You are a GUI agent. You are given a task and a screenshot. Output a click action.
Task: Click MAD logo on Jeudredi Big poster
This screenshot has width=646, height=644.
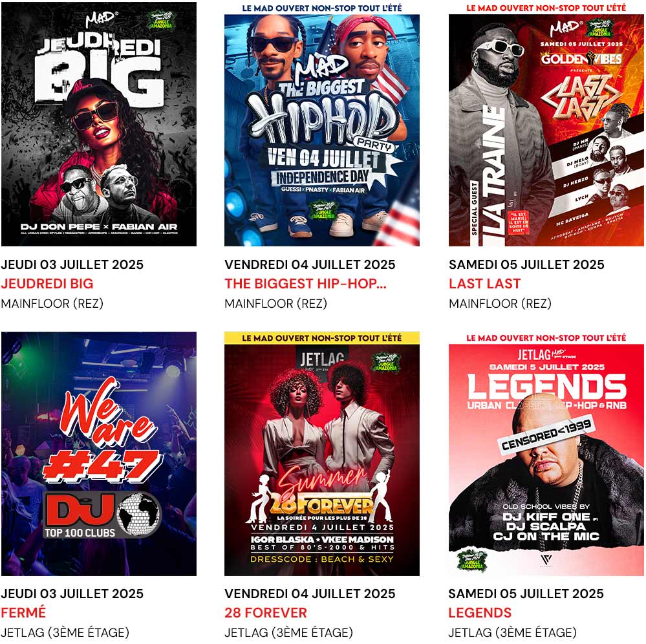[x=102, y=19]
